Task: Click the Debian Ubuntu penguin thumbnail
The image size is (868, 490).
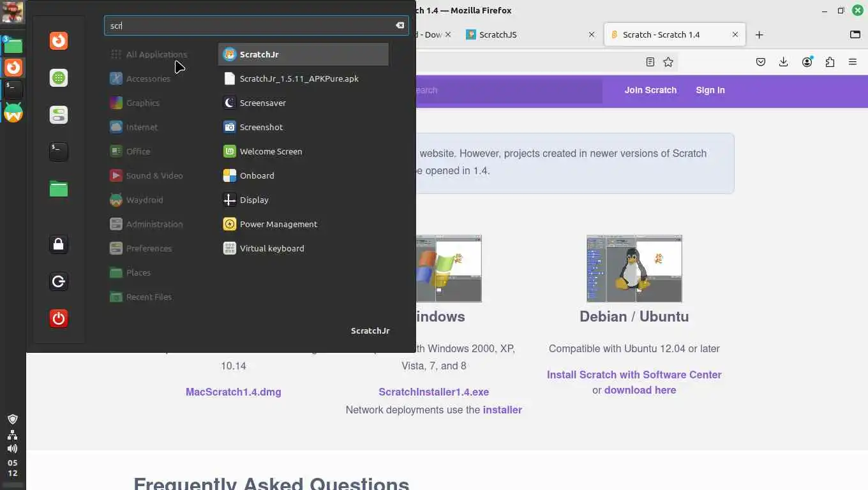Action: point(634,268)
